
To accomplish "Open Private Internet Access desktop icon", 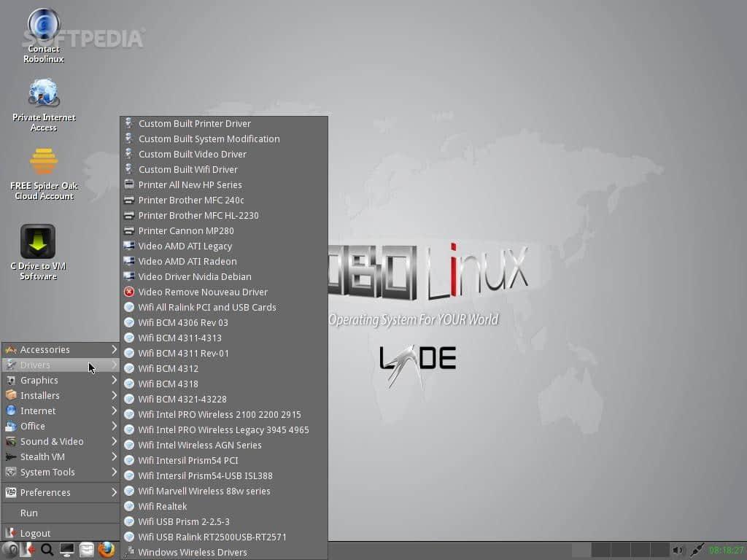I will [44, 93].
